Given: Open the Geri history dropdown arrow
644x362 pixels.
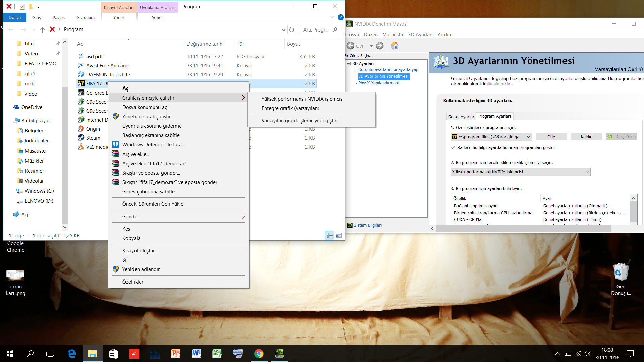Looking at the screenshot, I should pos(371,46).
